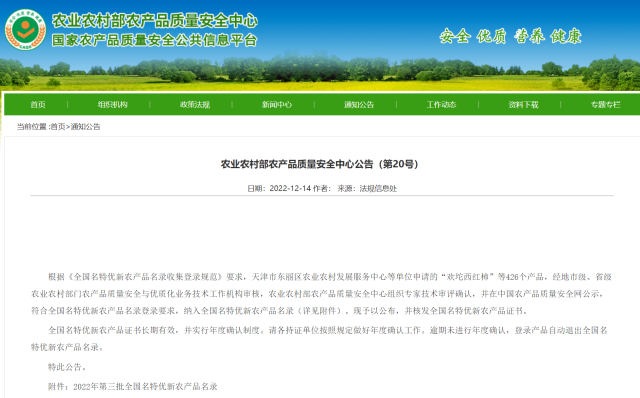The height and width of the screenshot is (398, 640).
Task: Select the announcement title 公告（第20号）
Action: click(320, 164)
